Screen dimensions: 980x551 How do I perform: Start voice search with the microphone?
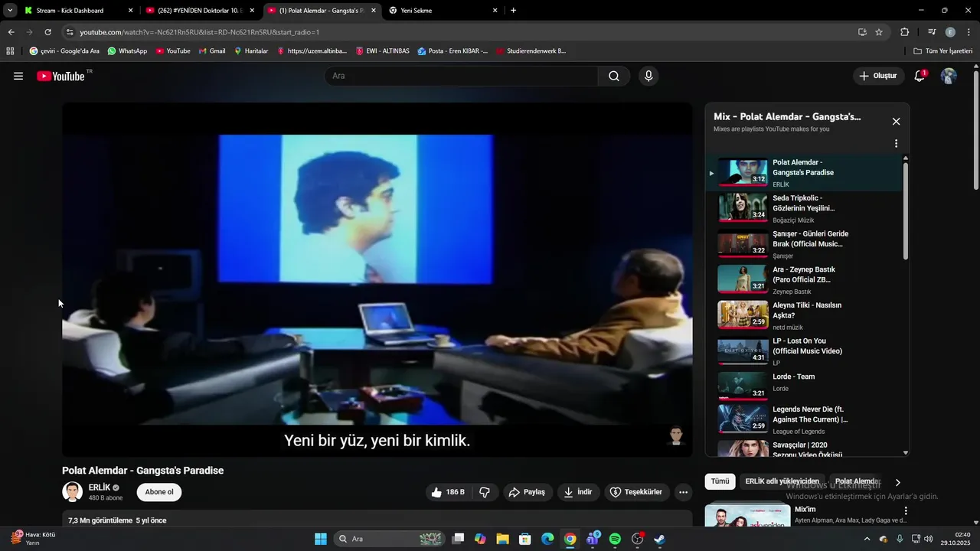(648, 76)
